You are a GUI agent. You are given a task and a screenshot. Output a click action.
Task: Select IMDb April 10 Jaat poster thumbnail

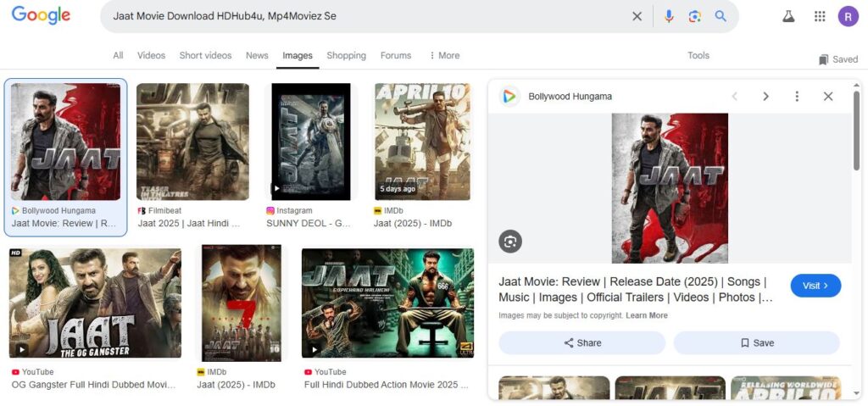tap(422, 142)
